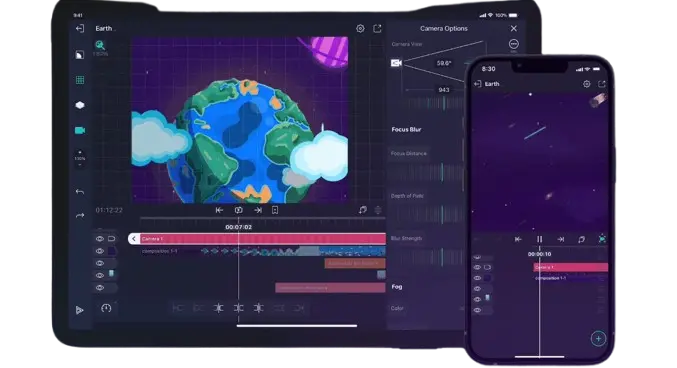Image resolution: width=677 pixels, height=368 pixels.
Task: Select the white 3D cube icon
Action: 80,105
